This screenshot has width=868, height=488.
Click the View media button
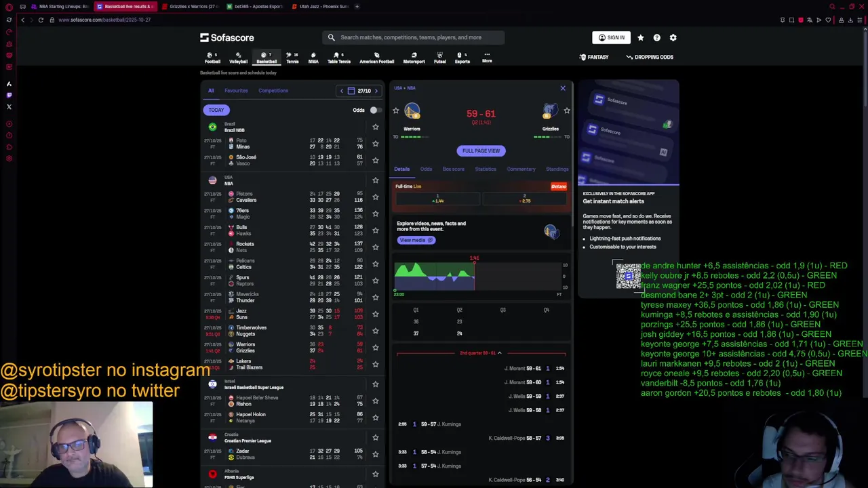(416, 240)
